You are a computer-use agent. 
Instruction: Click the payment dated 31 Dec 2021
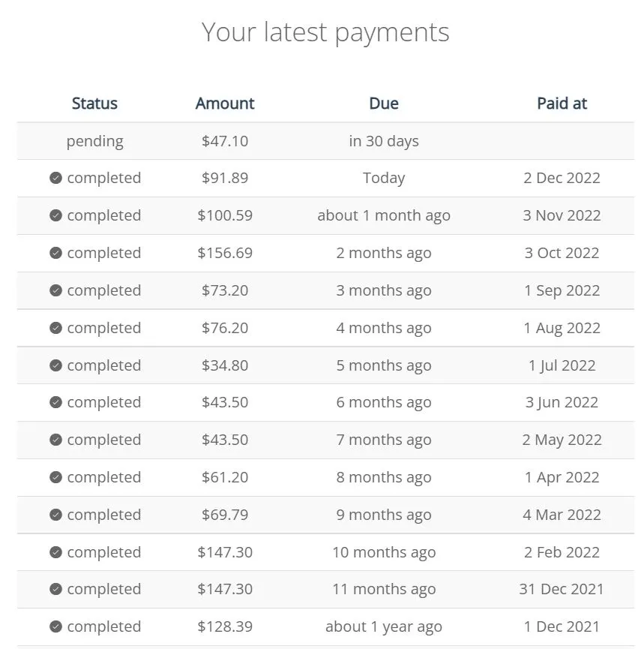(x=325, y=590)
